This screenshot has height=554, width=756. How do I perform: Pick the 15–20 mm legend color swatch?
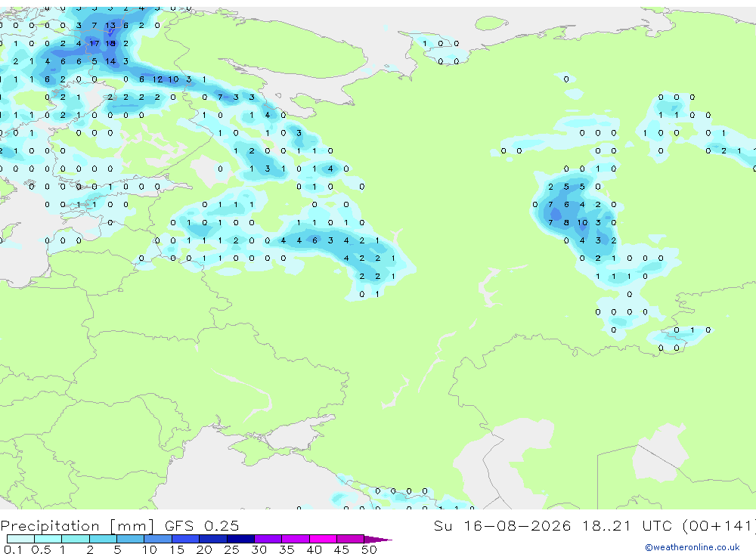[x=186, y=539]
